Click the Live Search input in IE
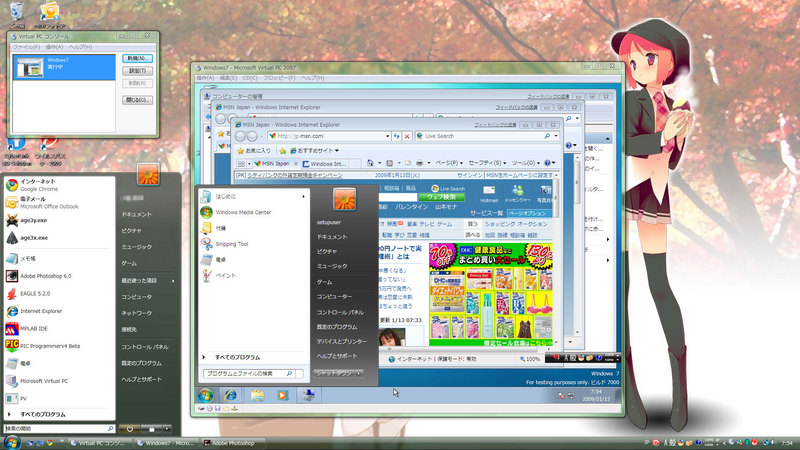This screenshot has height=450, width=800. click(483, 136)
